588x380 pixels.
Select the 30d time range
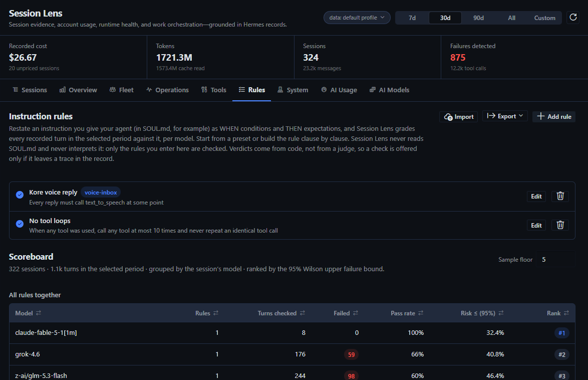pos(445,18)
